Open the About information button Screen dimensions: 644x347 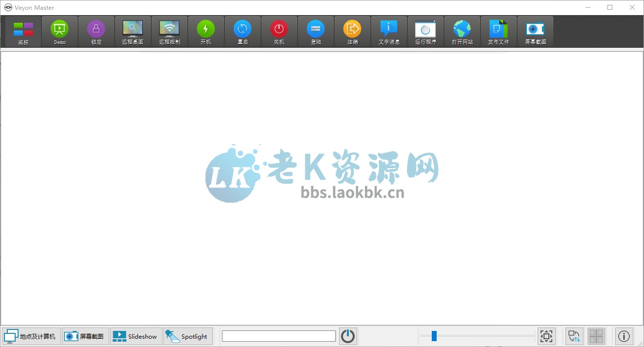624,336
